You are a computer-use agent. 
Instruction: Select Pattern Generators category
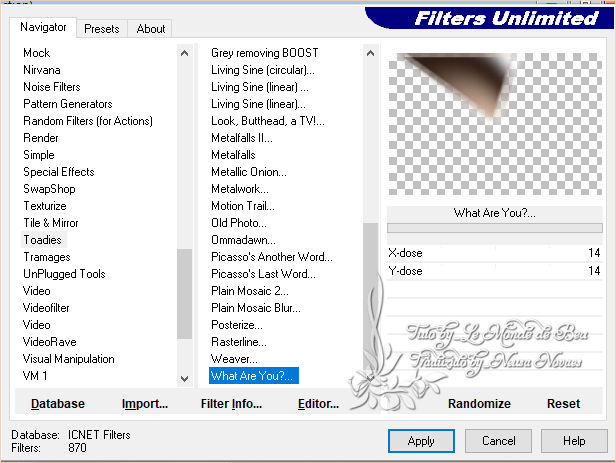coord(68,104)
